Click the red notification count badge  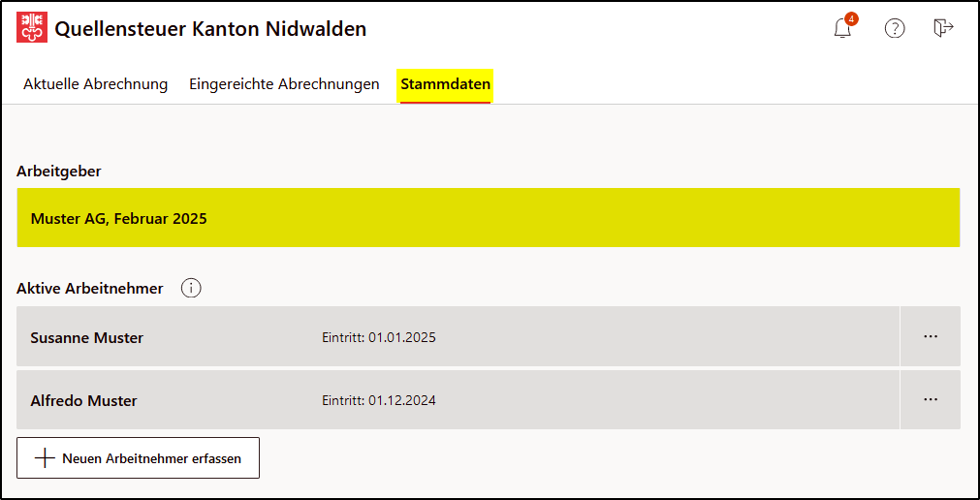pos(851,18)
